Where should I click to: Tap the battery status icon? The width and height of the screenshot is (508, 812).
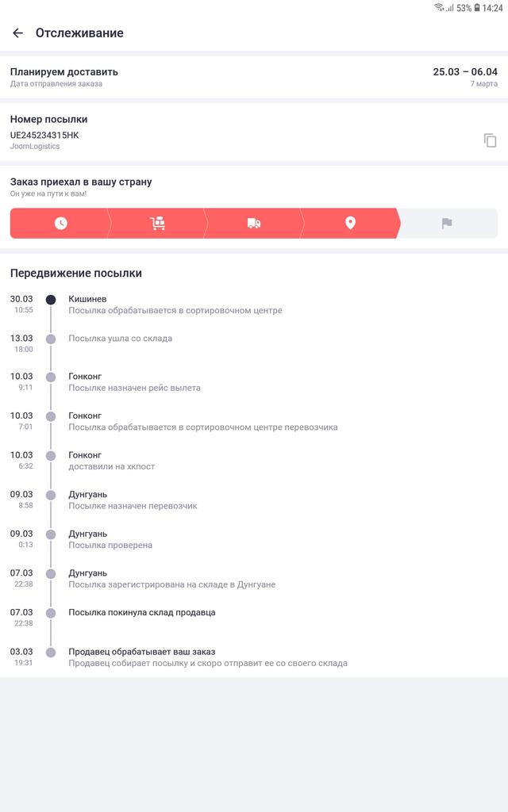(x=477, y=8)
